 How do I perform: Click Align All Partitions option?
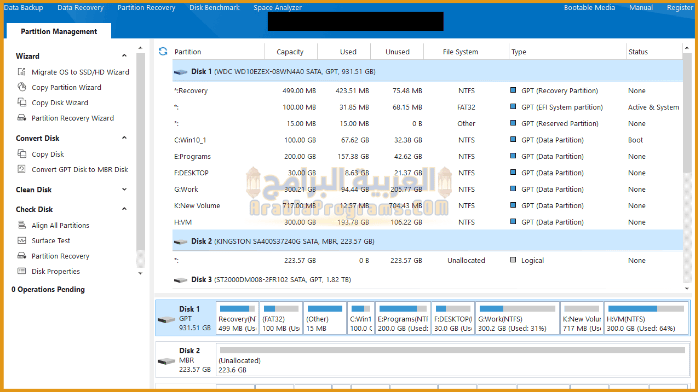60,225
